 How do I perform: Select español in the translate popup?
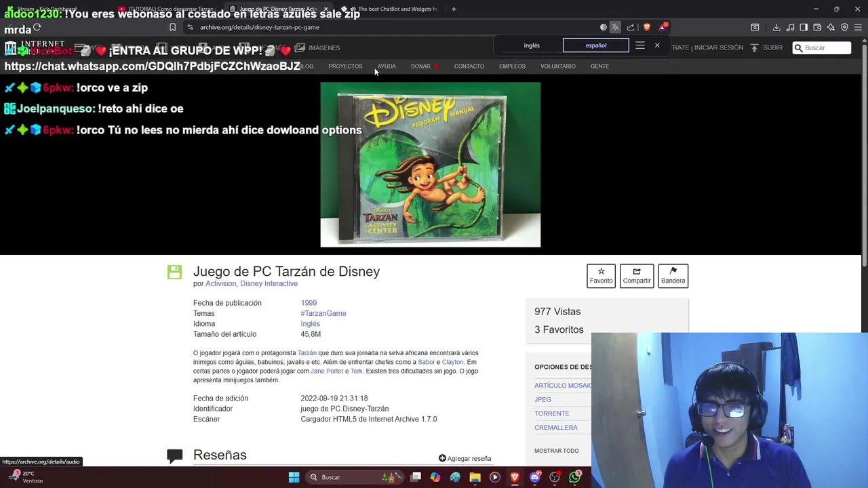[596, 45]
